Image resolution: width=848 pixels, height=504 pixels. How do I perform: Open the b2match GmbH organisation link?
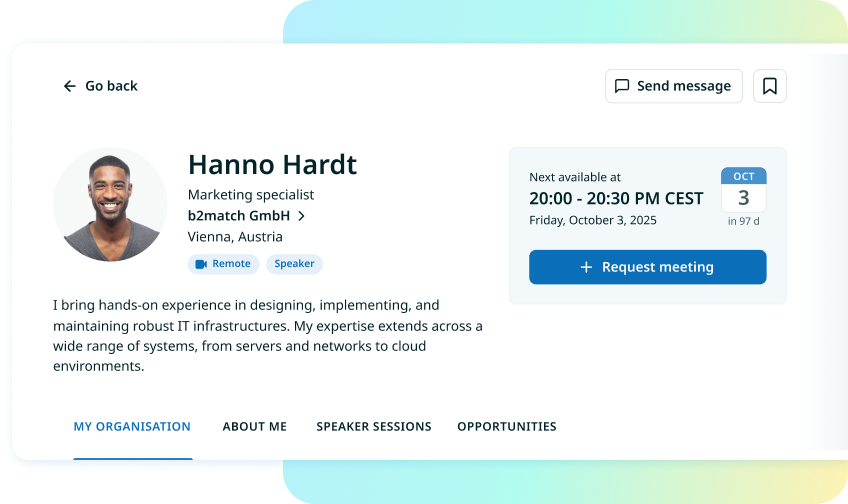pos(239,216)
